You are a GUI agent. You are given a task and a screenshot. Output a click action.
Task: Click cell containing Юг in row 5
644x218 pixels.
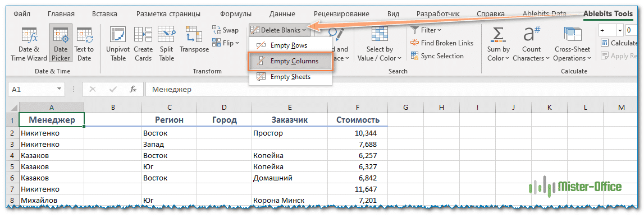tap(169, 167)
